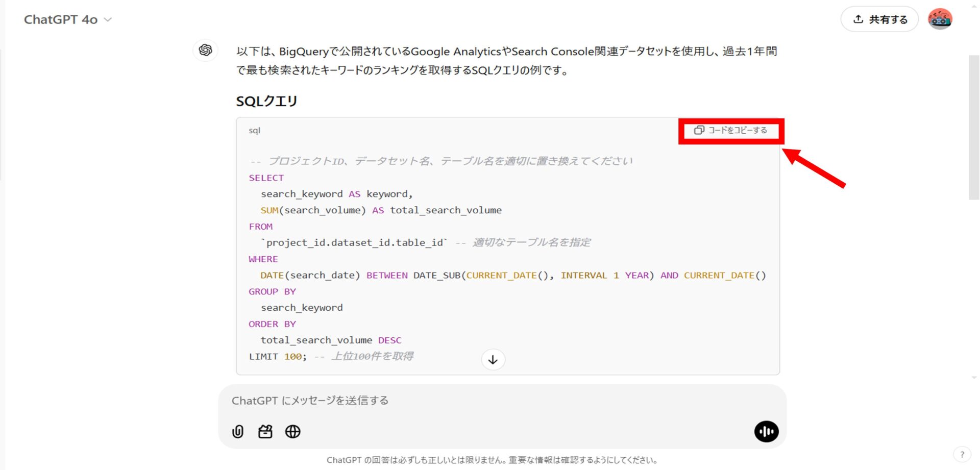This screenshot has height=470, width=980.
Task: Enable web search with the globe icon
Action: (293, 432)
